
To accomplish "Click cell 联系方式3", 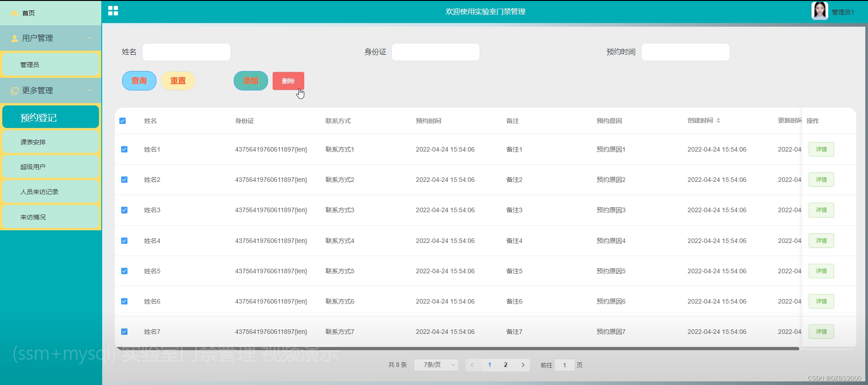I will click(340, 210).
